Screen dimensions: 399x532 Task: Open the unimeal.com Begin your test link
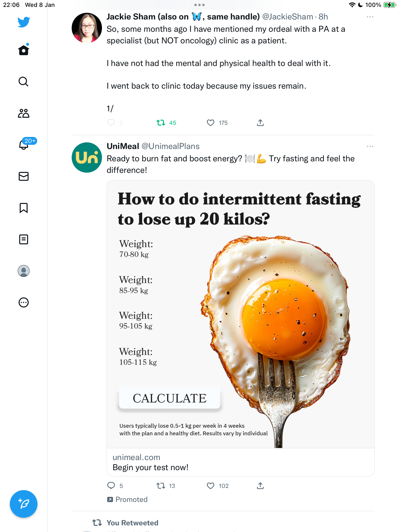click(241, 462)
